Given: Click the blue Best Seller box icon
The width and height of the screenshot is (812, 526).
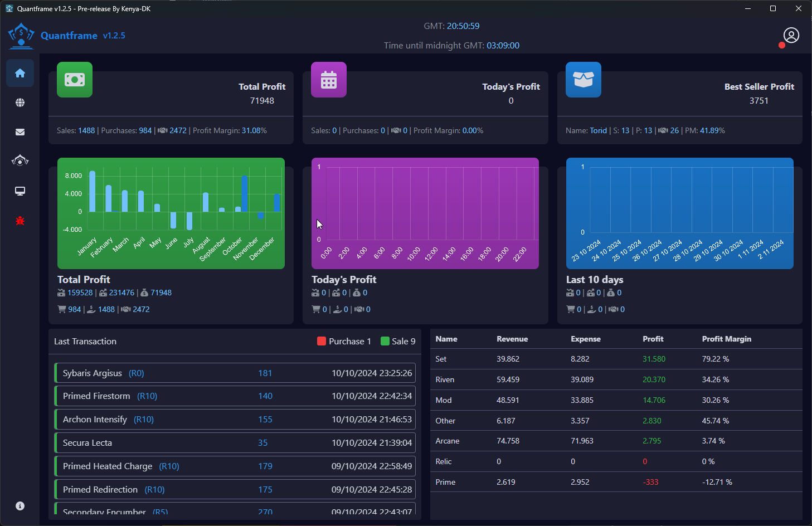Looking at the screenshot, I should click(584, 80).
